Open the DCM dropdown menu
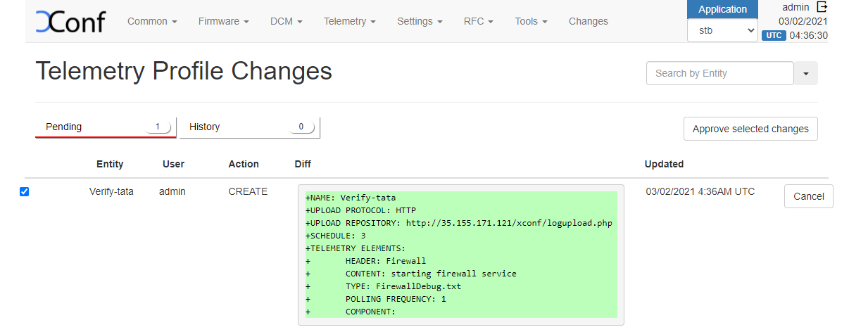Viewport: 868px width, 332px height. point(287,21)
